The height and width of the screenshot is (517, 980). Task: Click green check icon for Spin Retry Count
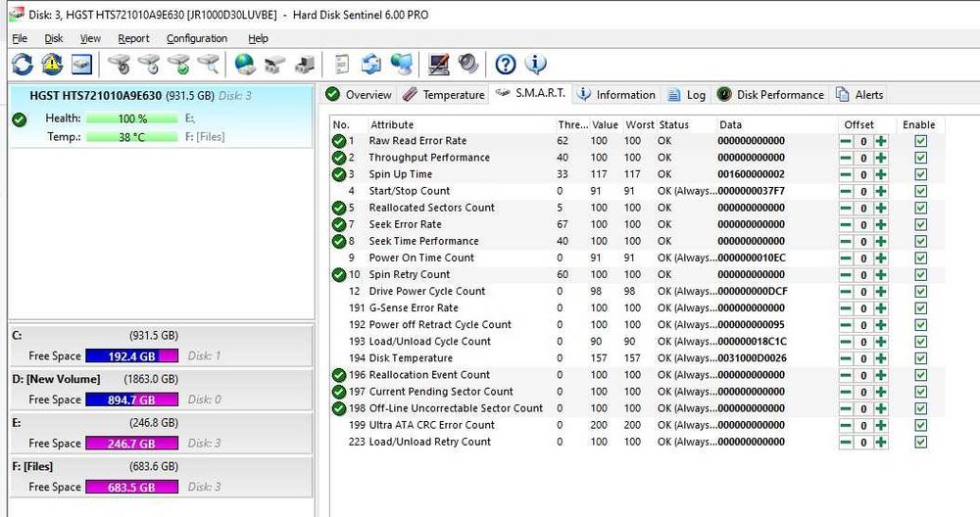[x=339, y=275]
